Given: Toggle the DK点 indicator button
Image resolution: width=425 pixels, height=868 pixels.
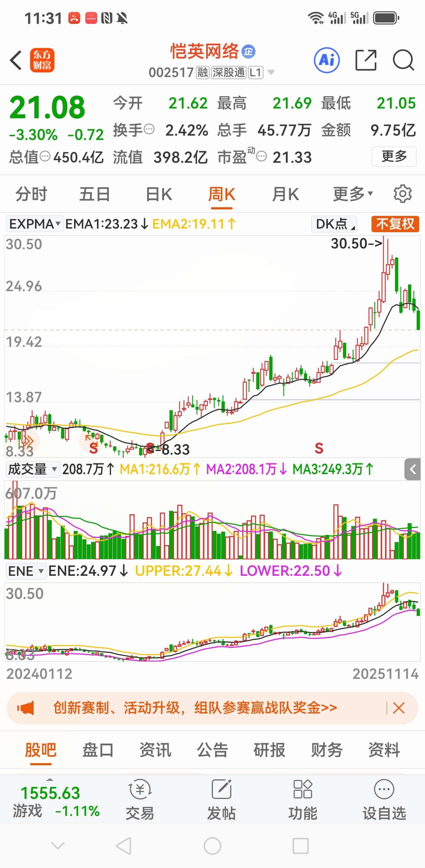Looking at the screenshot, I should 334,224.
